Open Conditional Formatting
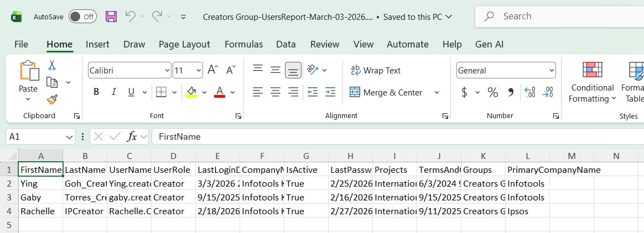644x233 pixels. 592,82
